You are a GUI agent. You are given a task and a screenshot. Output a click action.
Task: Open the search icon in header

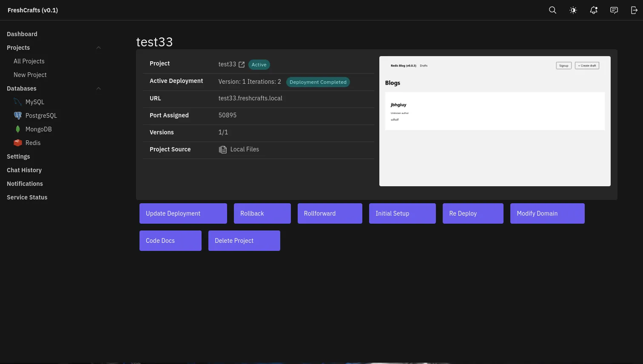coord(552,10)
